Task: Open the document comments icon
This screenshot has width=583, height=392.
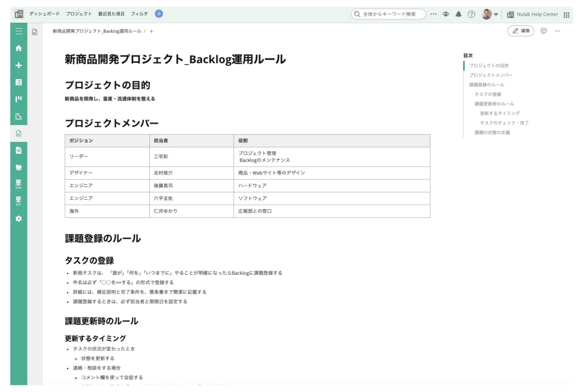Action: click(543, 31)
